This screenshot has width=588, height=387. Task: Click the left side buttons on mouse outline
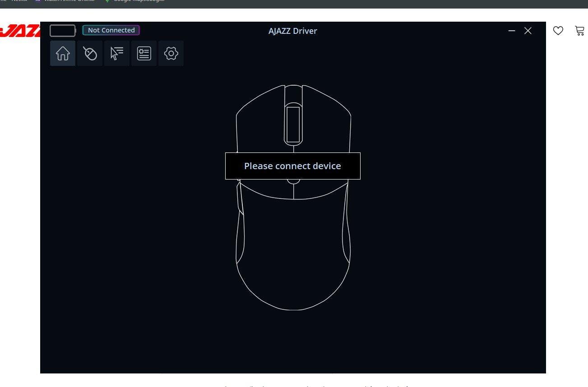coord(241,198)
